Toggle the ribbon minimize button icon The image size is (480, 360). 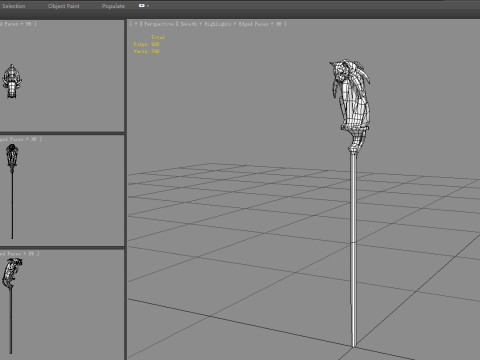[x=142, y=6]
